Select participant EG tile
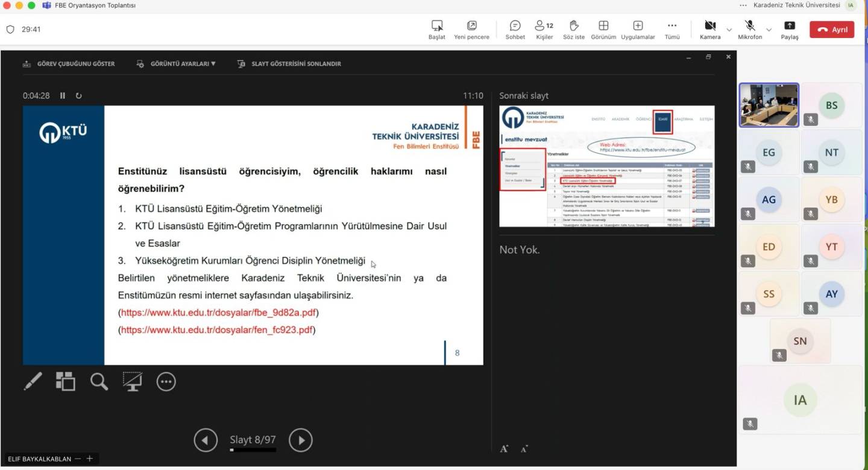Screen dimensions: 868x470 click(x=769, y=152)
